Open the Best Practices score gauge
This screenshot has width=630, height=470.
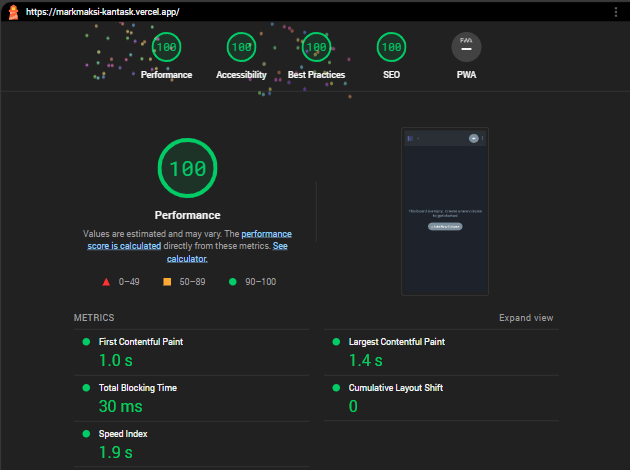point(316,47)
